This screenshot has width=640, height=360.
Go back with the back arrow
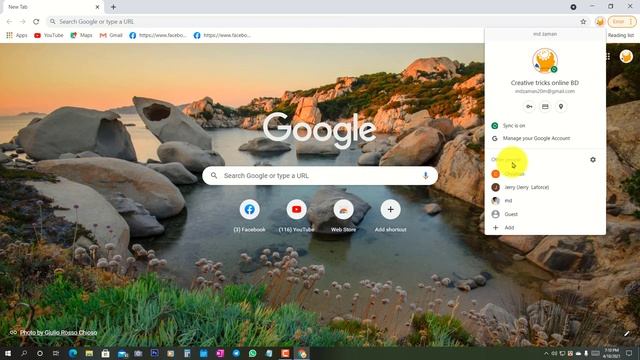[9, 22]
